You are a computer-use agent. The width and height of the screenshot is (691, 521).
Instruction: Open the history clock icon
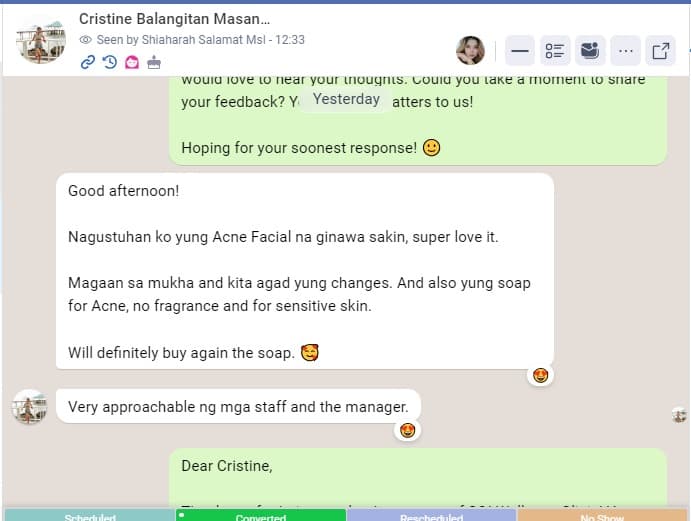(110, 62)
